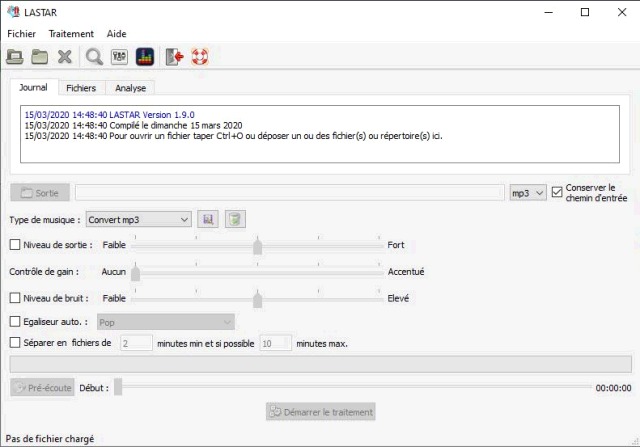Viewport: 640px width, 447px height.
Task: Click the remove (X) toolbar icon
Action: 64,56
